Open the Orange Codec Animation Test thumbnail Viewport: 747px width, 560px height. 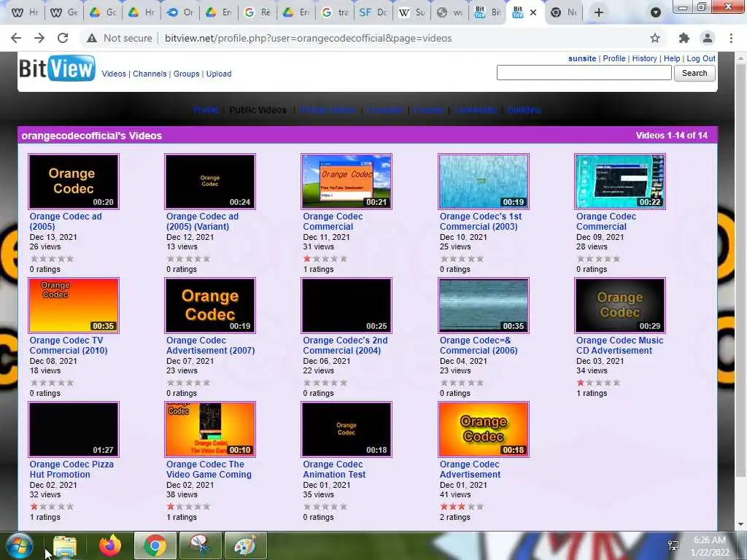pyautogui.click(x=347, y=429)
